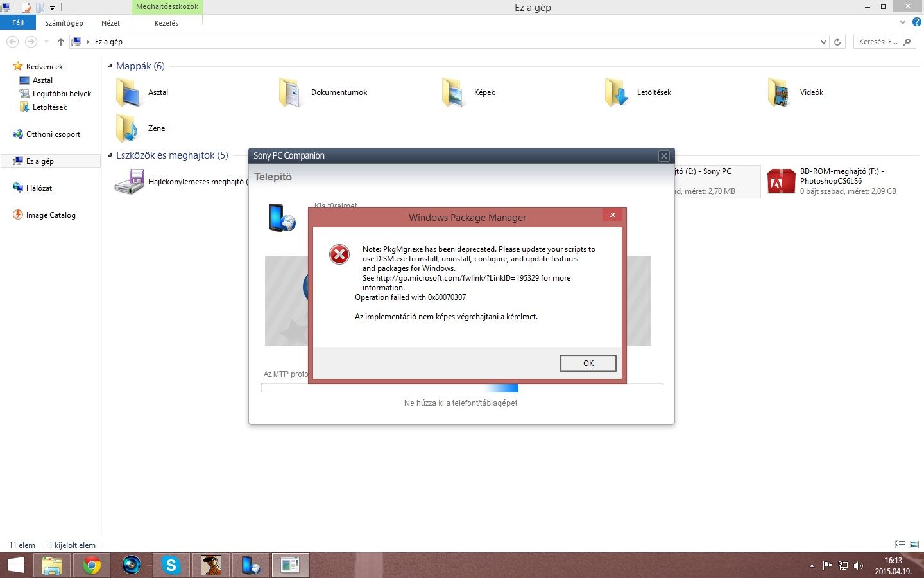The height and width of the screenshot is (578, 924).
Task: Select Otthoni csoport in navigation pane
Action: click(x=53, y=134)
